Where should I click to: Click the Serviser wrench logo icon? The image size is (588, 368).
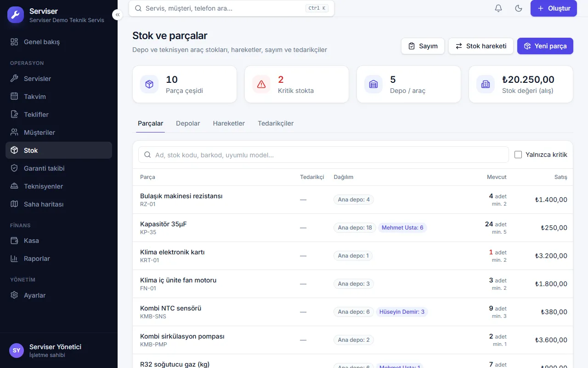16,15
